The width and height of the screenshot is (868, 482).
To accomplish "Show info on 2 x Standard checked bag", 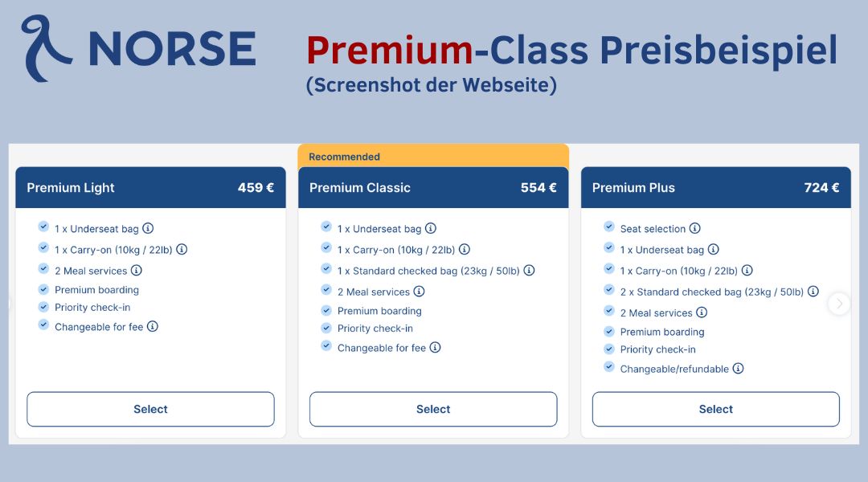I will tap(813, 291).
